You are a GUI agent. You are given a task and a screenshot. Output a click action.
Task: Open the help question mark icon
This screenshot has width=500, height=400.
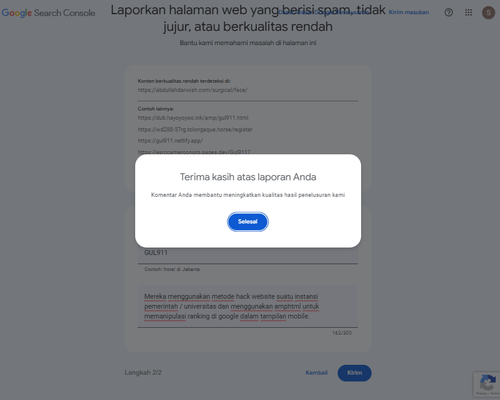tap(449, 13)
